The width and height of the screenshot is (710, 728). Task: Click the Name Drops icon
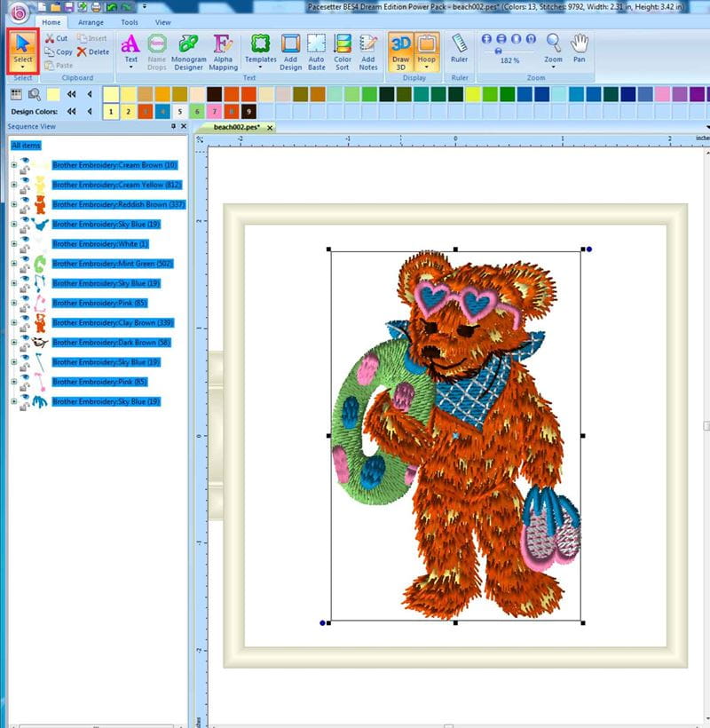coord(157,52)
